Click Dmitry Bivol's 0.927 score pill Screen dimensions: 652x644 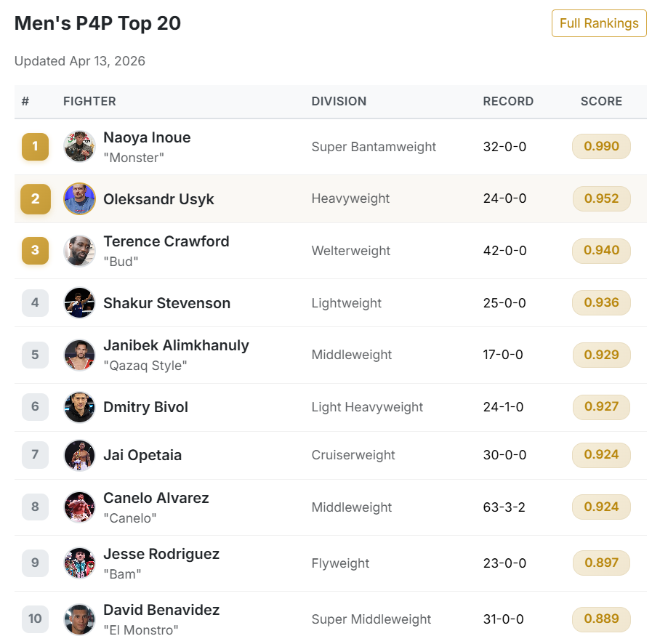[x=601, y=407]
